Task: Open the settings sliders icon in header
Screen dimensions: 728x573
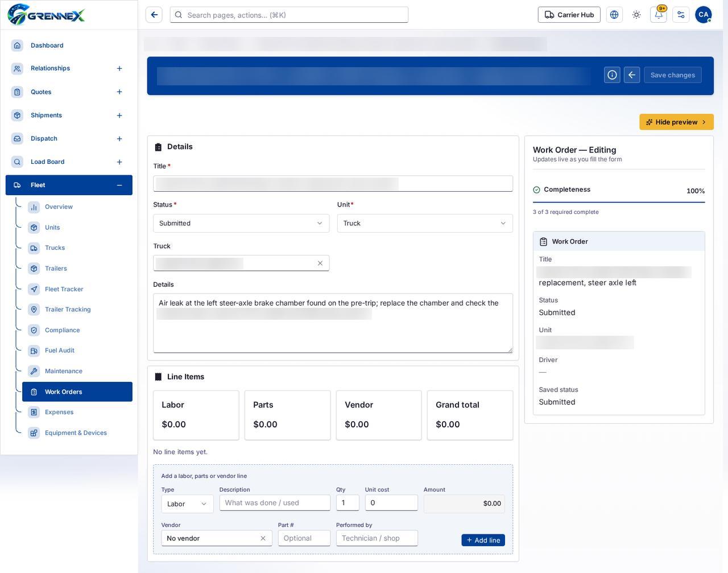Action: (681, 15)
